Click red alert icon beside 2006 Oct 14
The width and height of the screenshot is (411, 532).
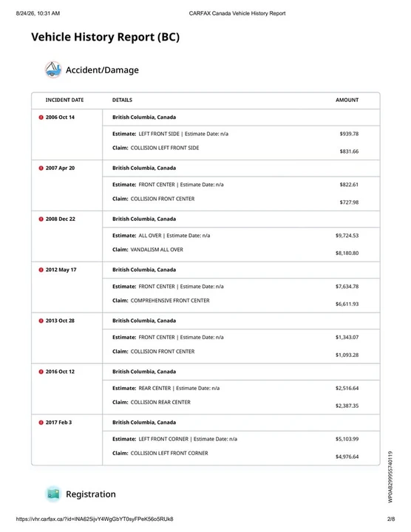[x=41, y=117]
